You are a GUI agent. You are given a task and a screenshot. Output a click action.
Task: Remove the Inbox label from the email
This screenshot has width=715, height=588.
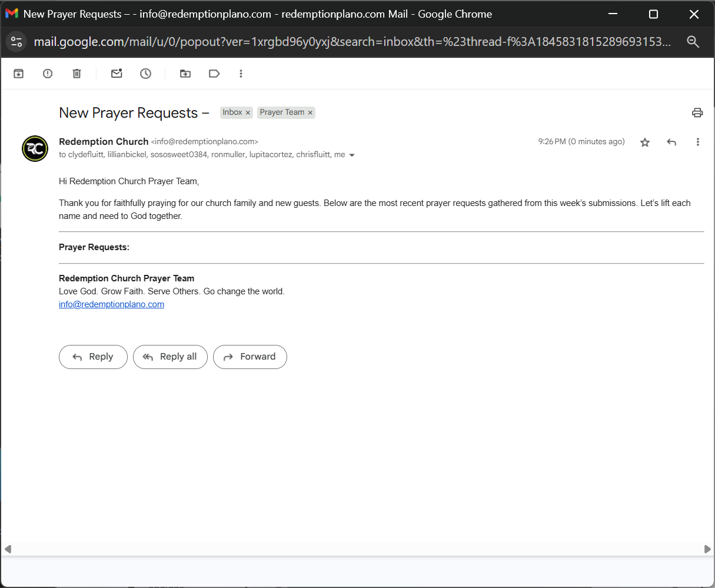coord(248,112)
